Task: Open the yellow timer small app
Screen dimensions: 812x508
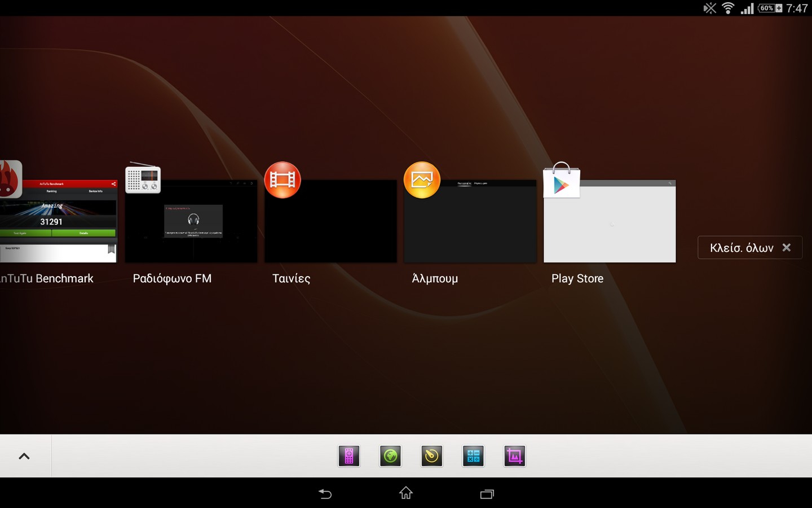Action: [x=432, y=456]
